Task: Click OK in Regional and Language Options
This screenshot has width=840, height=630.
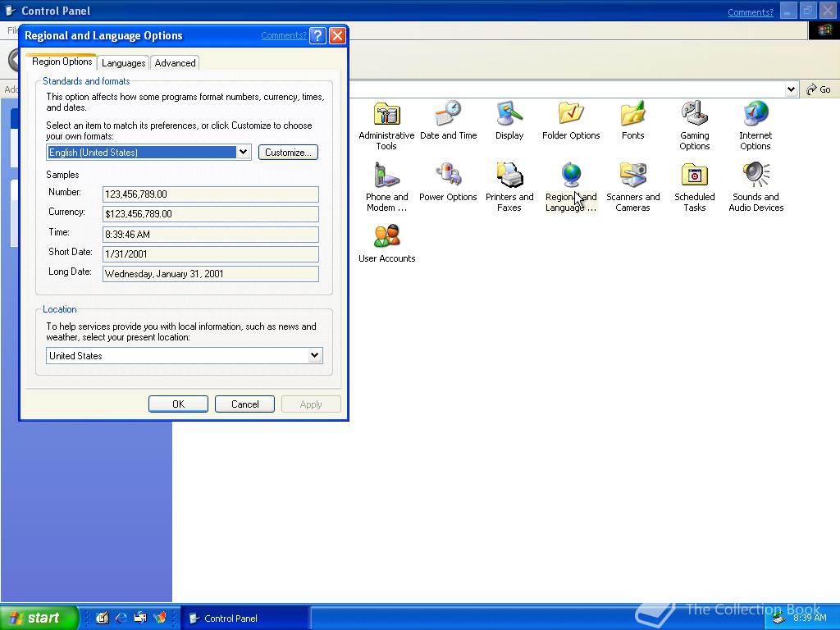Action: click(178, 404)
